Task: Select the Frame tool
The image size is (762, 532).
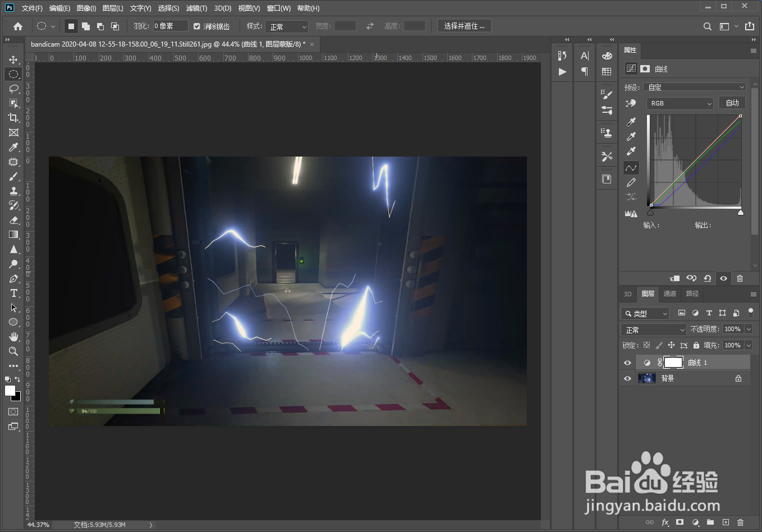Action: [x=13, y=132]
